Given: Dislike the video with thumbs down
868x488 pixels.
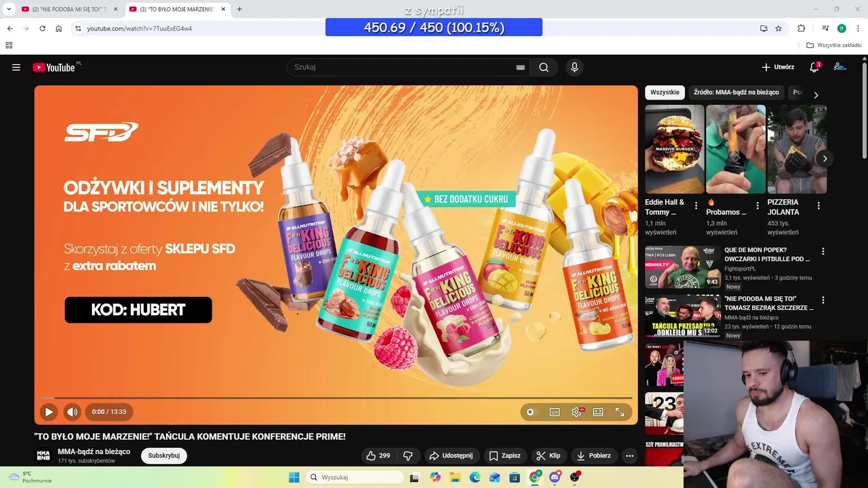Looking at the screenshot, I should [408, 455].
